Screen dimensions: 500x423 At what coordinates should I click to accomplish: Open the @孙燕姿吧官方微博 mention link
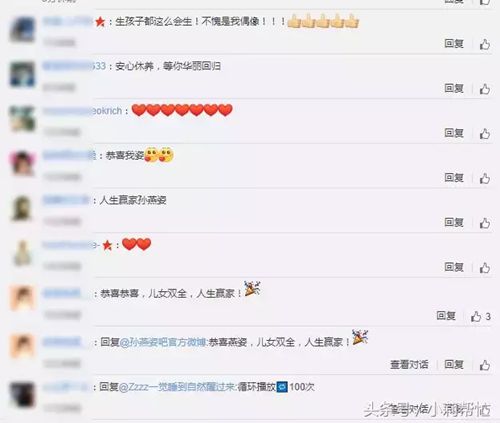pyautogui.click(x=163, y=342)
